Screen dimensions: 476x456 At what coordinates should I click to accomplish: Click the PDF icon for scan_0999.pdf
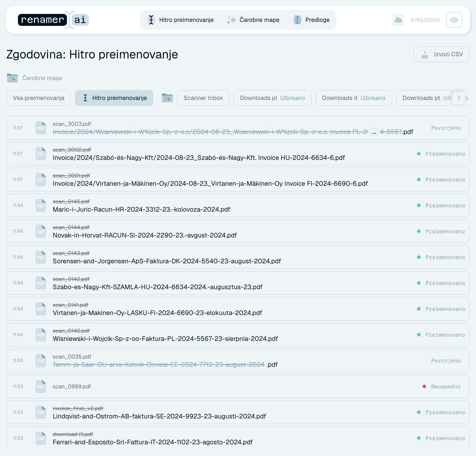[x=41, y=386]
